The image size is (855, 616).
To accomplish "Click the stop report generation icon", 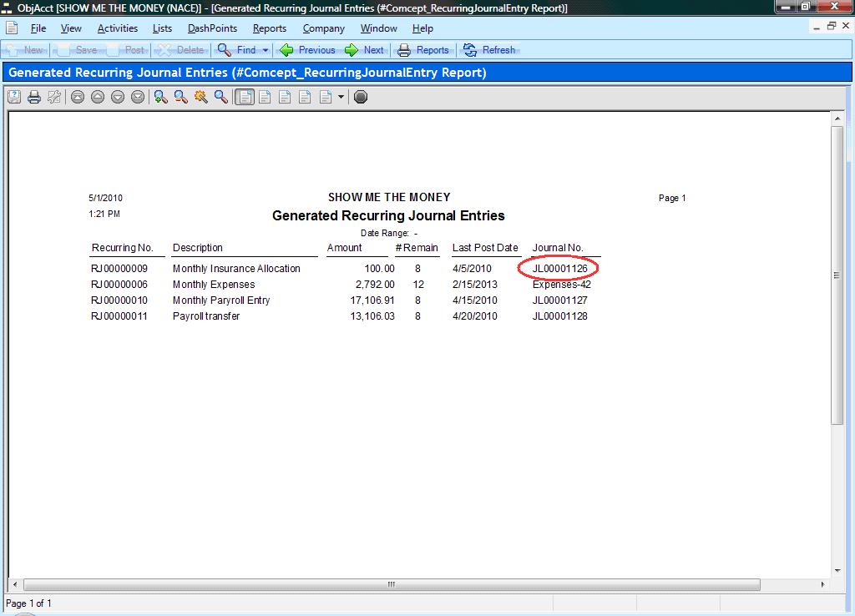I will click(x=361, y=97).
